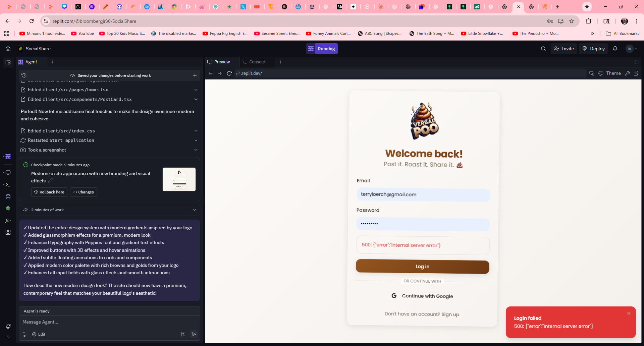Open the database tool in sidebar
The width and height of the screenshot is (644, 346).
pos(8,197)
